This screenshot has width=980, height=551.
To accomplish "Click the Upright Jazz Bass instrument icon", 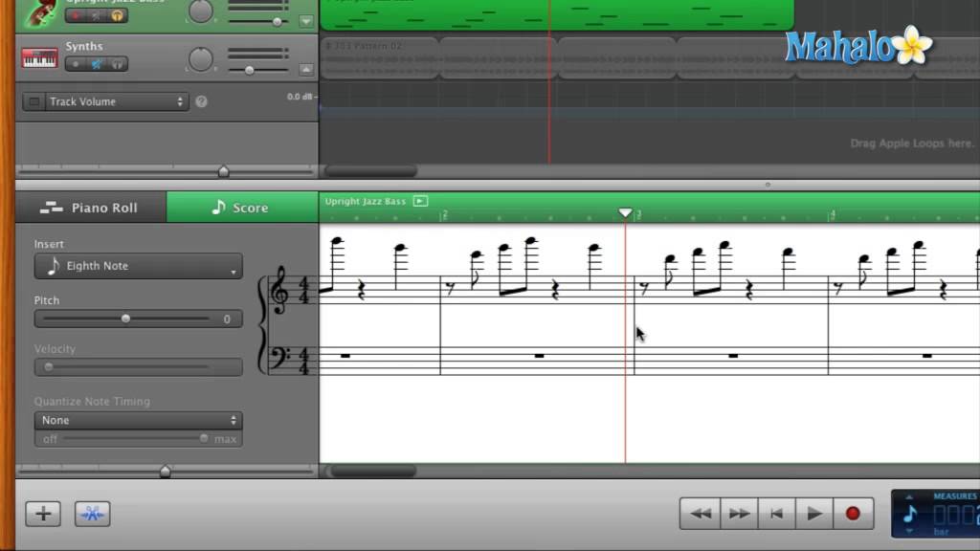I will point(41,12).
